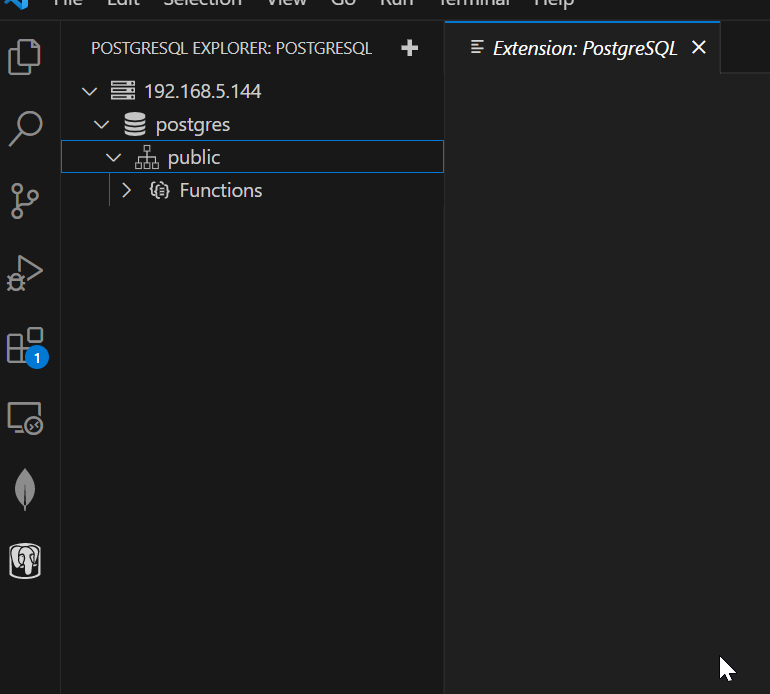Open the Source Control view

[24, 201]
